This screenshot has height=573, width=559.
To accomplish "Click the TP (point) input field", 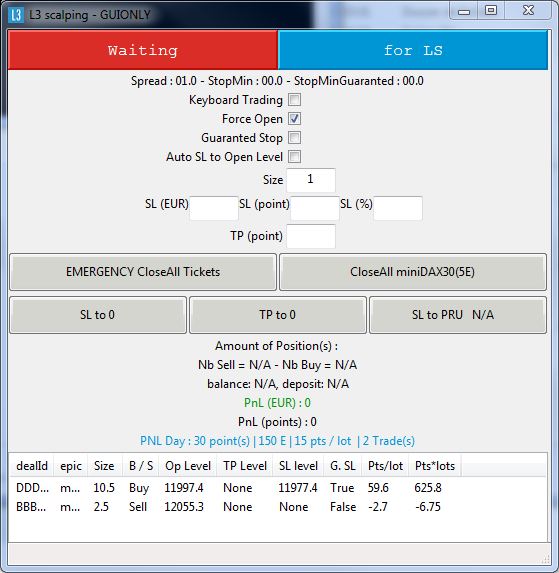I will click(x=311, y=236).
